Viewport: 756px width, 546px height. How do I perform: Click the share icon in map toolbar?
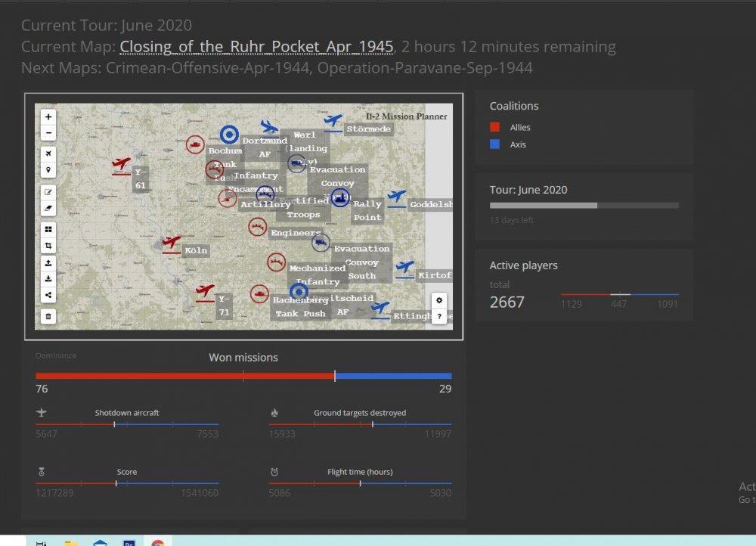[48, 295]
